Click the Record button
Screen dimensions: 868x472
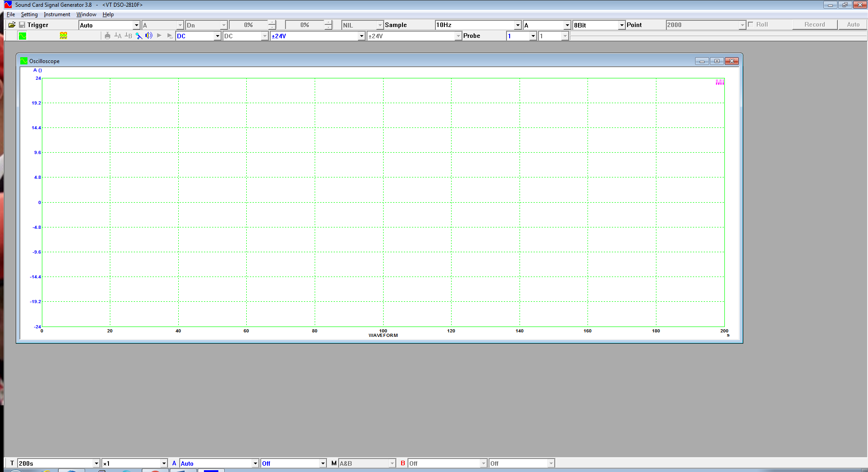(815, 25)
